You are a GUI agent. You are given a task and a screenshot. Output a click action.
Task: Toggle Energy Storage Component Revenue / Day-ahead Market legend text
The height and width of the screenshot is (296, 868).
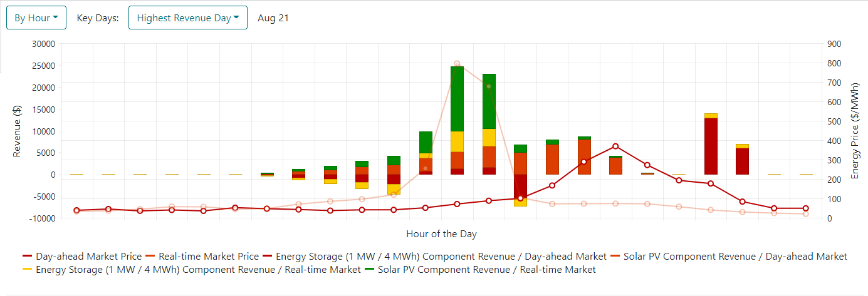point(441,256)
